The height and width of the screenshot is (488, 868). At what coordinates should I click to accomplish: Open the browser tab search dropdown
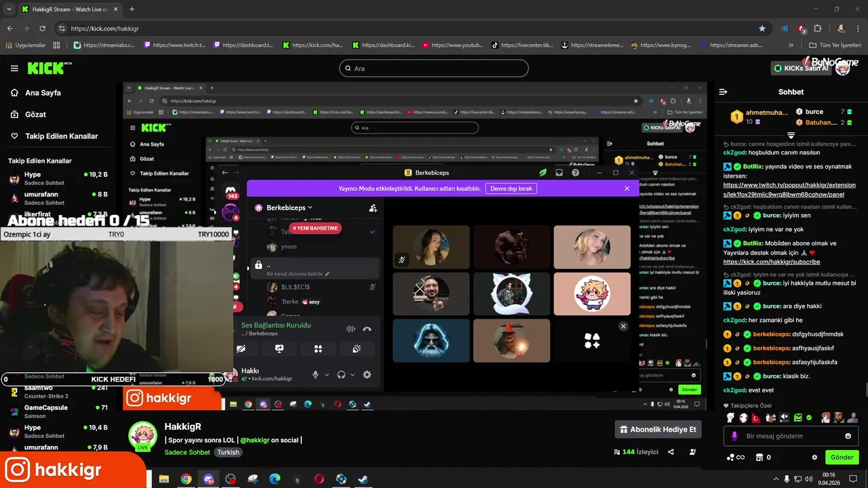pyautogui.click(x=9, y=9)
